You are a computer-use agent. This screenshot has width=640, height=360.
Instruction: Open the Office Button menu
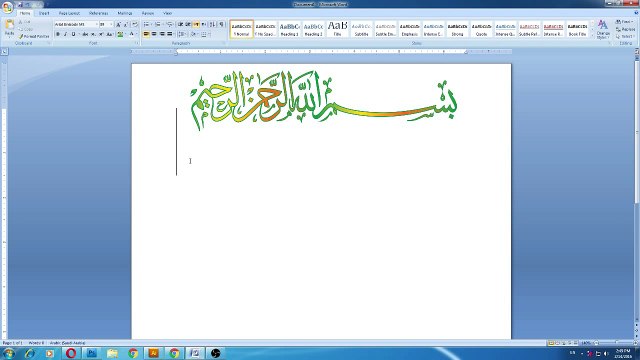(x=7, y=7)
